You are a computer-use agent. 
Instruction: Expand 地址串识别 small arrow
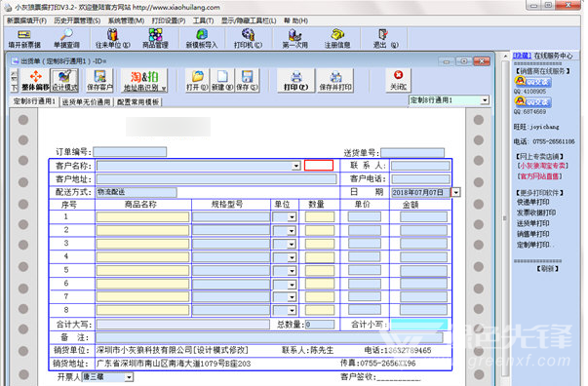[x=164, y=89]
